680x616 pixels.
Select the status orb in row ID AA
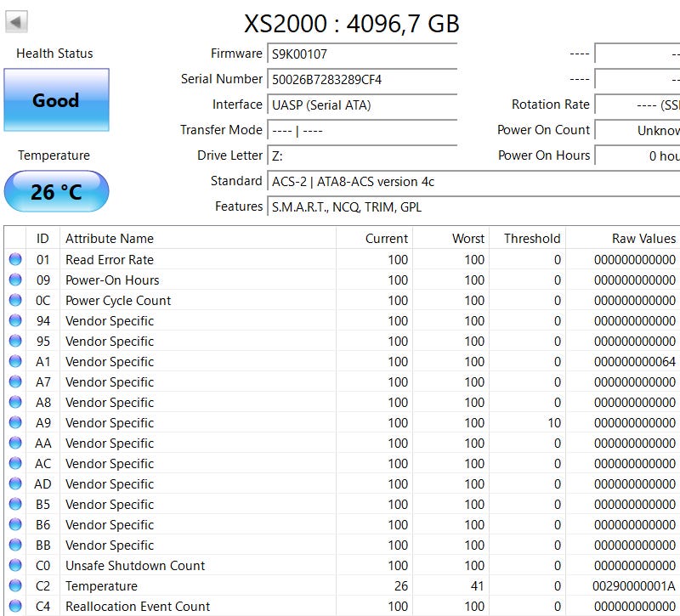tap(15, 443)
